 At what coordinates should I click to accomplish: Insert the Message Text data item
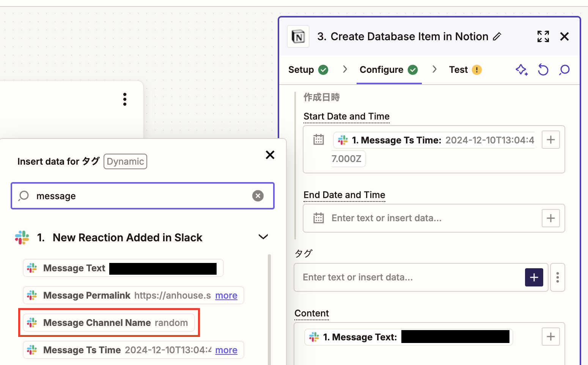coord(123,268)
